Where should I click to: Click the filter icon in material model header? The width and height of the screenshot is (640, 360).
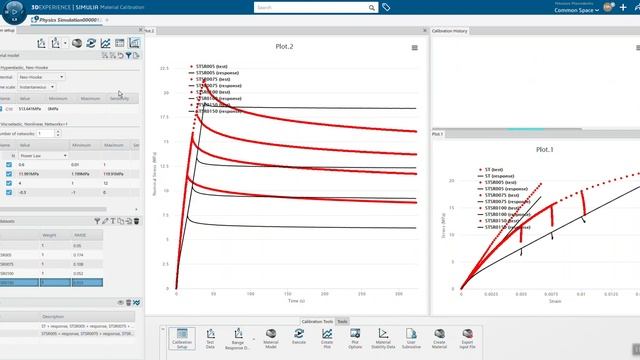pyautogui.click(x=128, y=56)
